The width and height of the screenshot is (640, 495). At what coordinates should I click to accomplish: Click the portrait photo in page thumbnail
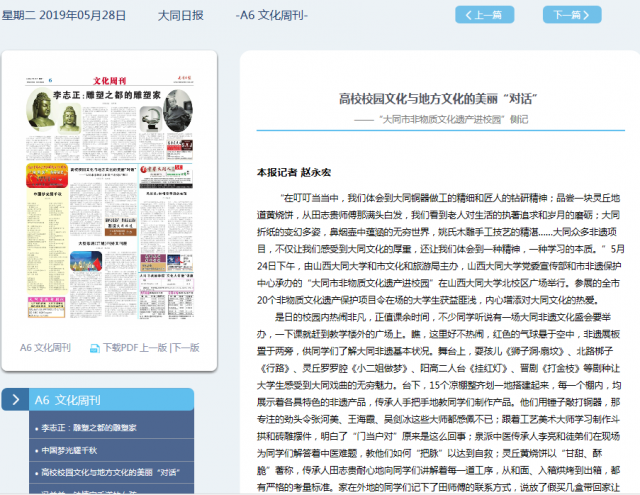178,110
